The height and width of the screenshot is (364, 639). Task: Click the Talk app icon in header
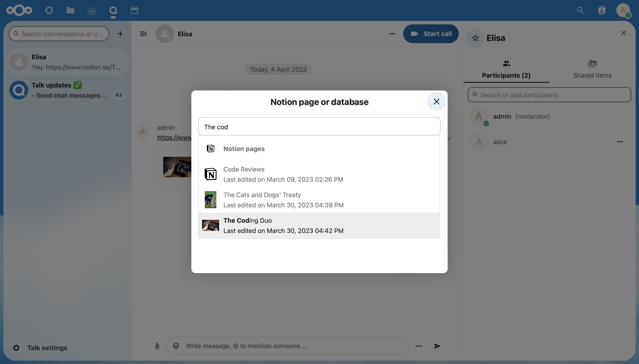(113, 10)
